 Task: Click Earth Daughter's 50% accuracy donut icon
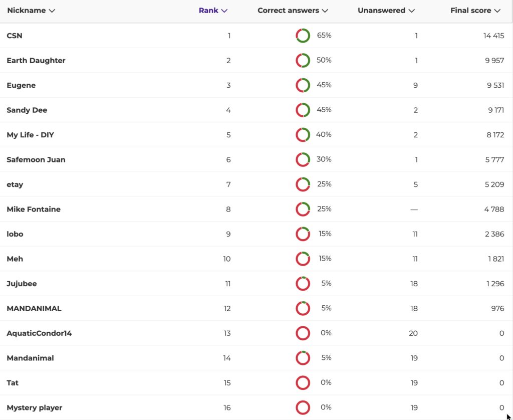coord(303,60)
